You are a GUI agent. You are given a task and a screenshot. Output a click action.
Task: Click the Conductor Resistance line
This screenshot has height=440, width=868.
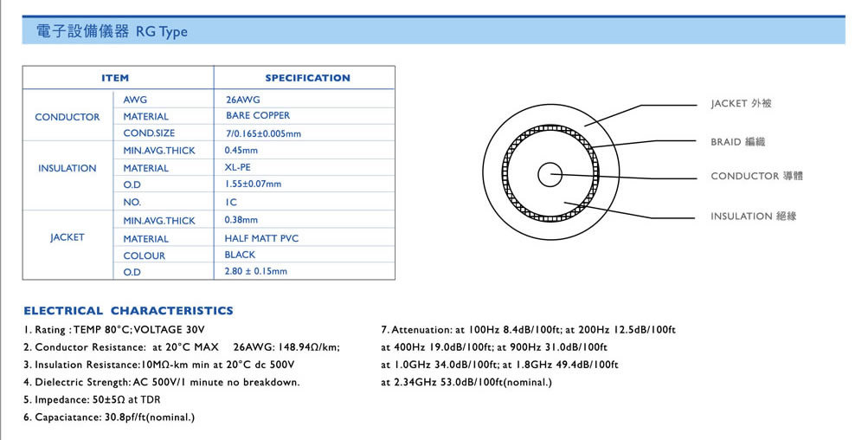(182, 347)
